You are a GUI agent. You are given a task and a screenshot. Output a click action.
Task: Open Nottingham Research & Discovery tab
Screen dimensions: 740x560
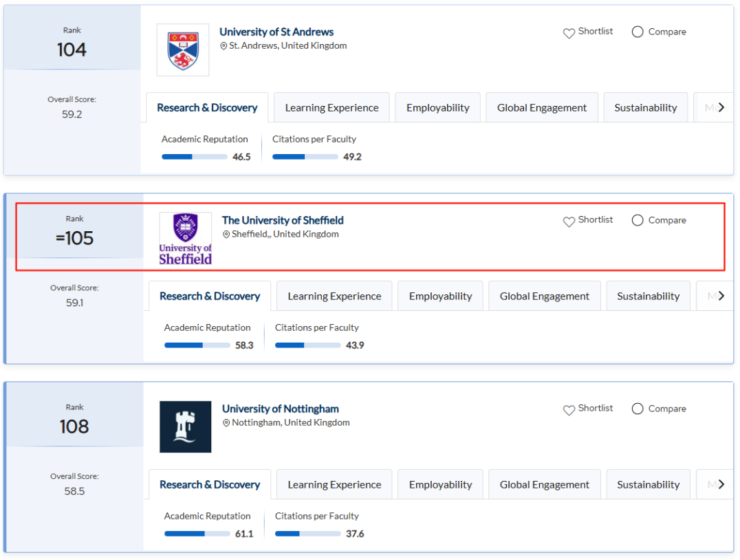210,484
